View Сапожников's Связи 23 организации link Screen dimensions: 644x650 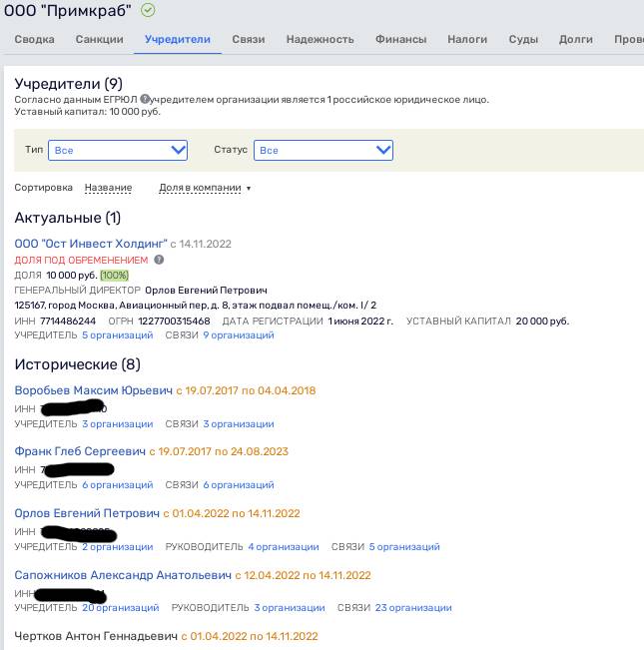pos(413,608)
